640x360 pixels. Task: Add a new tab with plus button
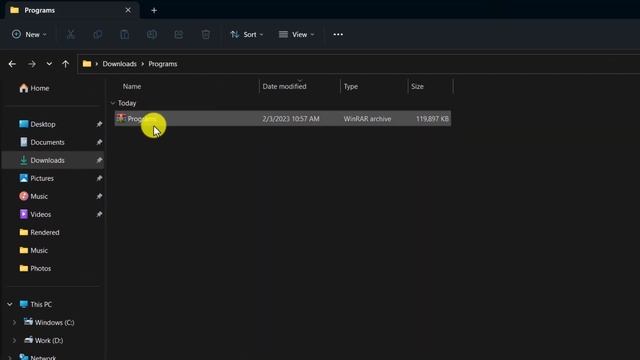(x=154, y=11)
